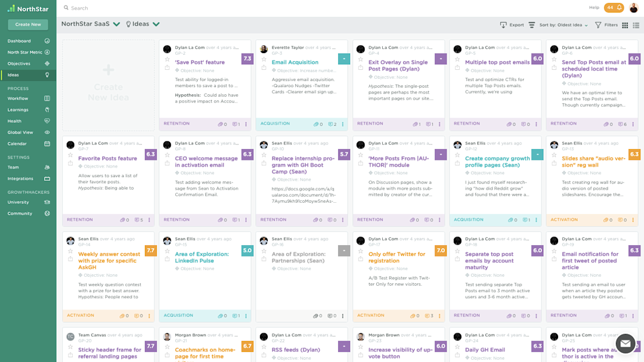Open more options on Only offer Twitter card
644x362 pixels.
pyautogui.click(x=439, y=316)
